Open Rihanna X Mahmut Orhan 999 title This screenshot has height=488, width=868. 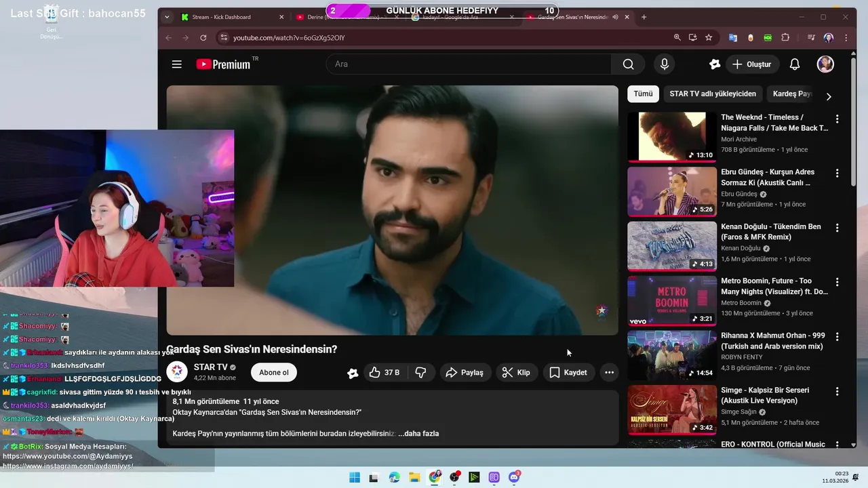[772, 341]
